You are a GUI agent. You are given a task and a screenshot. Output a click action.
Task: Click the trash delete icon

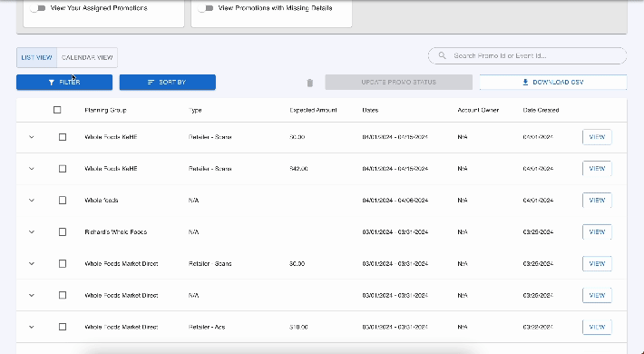(x=309, y=83)
